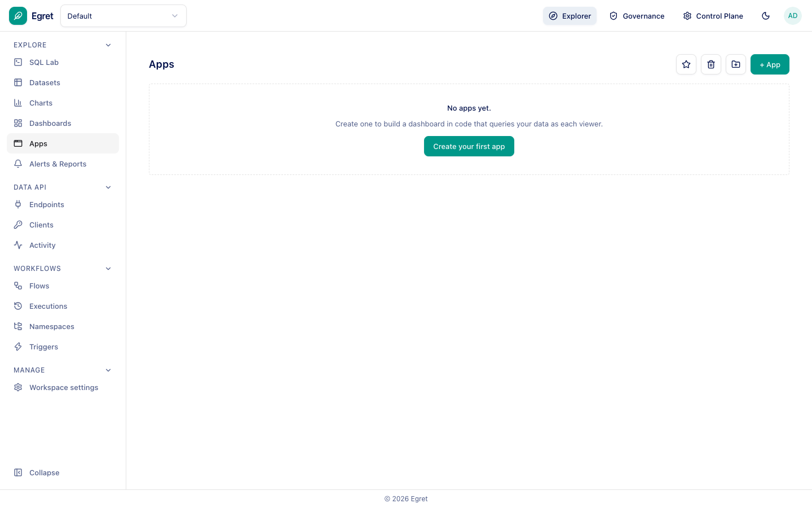Collapse the EXPLORE section chevron

pyautogui.click(x=108, y=45)
